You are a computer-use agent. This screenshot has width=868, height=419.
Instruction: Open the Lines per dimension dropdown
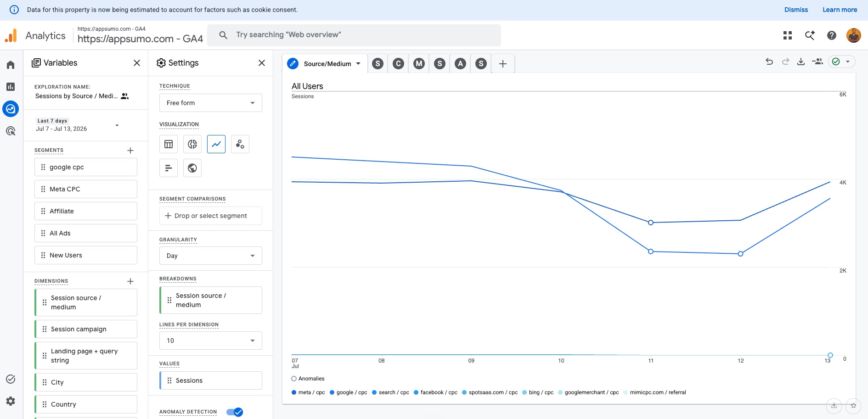(x=211, y=341)
